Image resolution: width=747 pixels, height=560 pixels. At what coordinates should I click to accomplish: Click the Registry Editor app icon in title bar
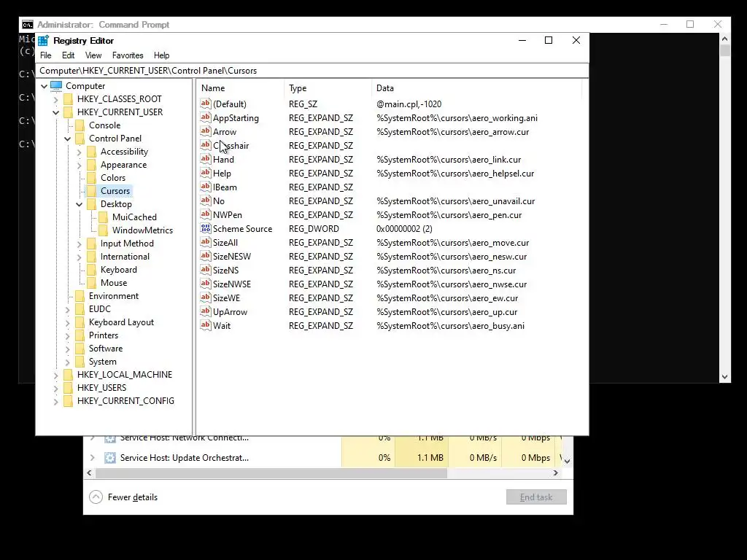[43, 41]
